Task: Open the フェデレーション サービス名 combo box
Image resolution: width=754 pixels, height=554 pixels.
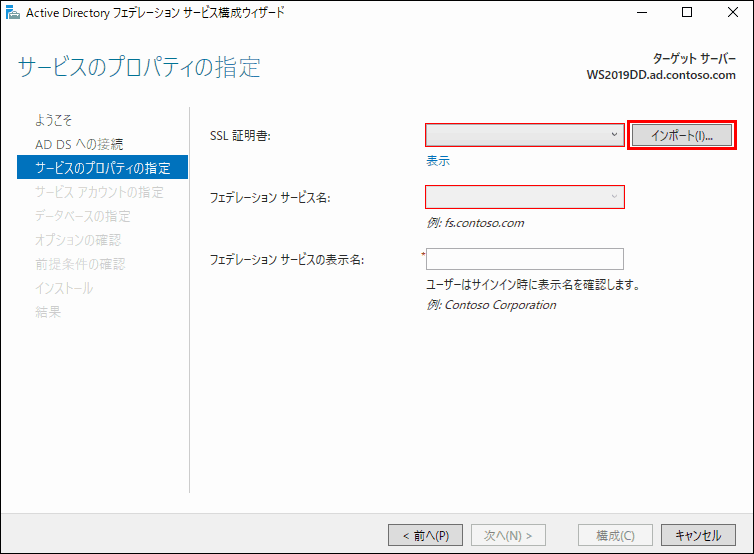Action: click(525, 197)
